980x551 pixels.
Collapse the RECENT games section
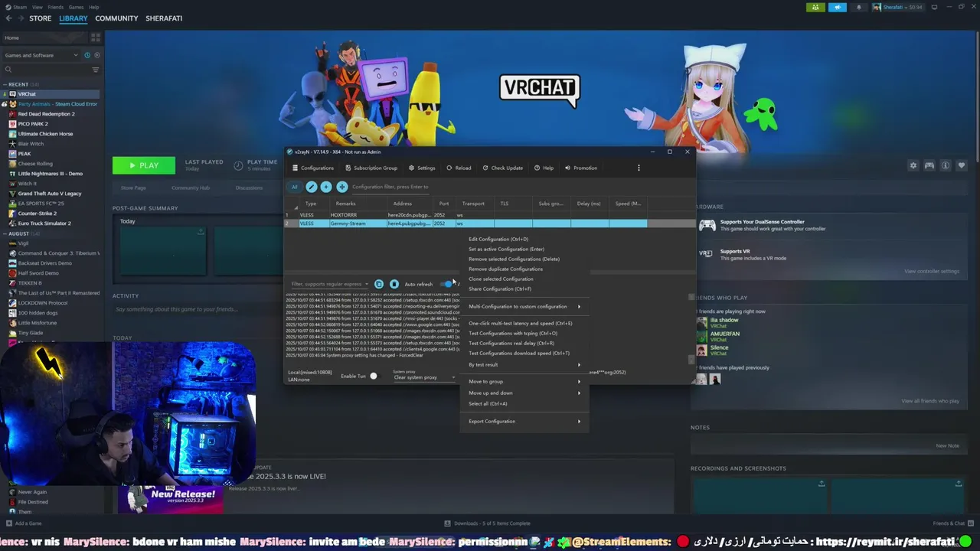point(5,84)
